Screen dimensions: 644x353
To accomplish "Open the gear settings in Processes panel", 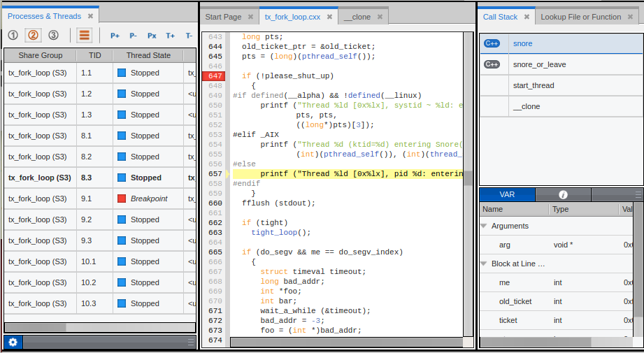I will pyautogui.click(x=13, y=342).
